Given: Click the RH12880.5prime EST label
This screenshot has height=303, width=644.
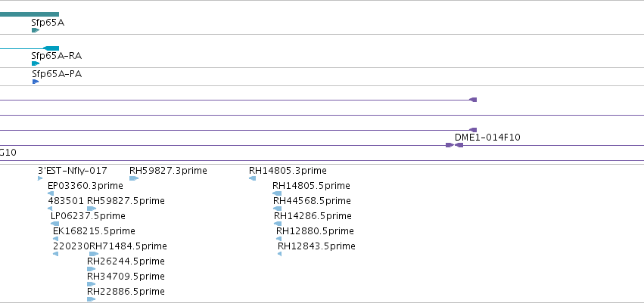Looking at the screenshot, I should tap(315, 231).
